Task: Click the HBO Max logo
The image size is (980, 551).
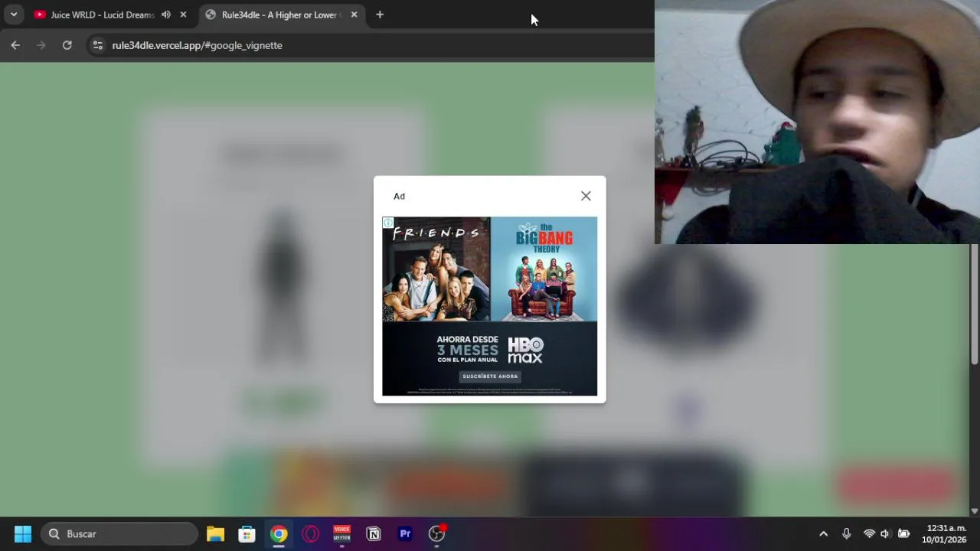Action: 525,350
